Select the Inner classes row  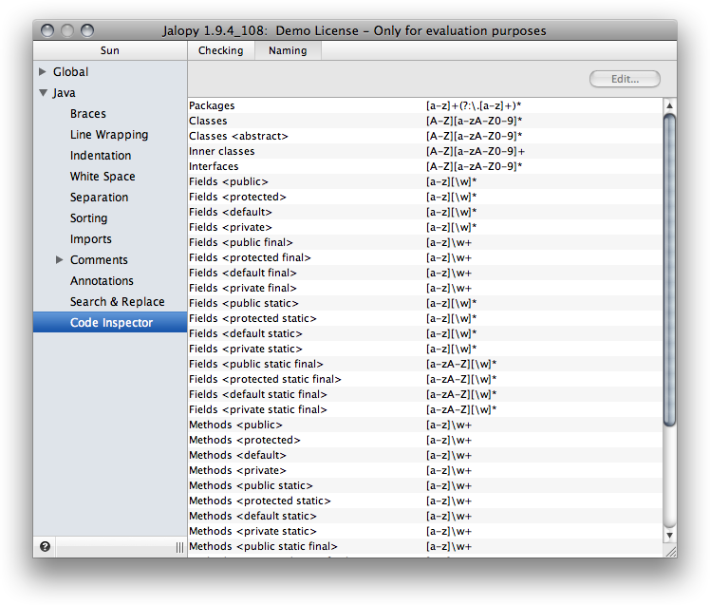click(425, 151)
